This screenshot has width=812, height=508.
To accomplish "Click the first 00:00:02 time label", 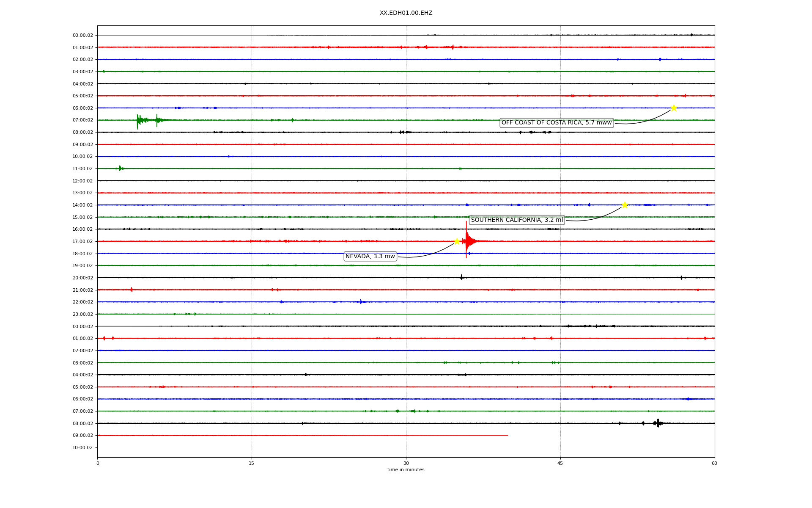I will (83, 36).
